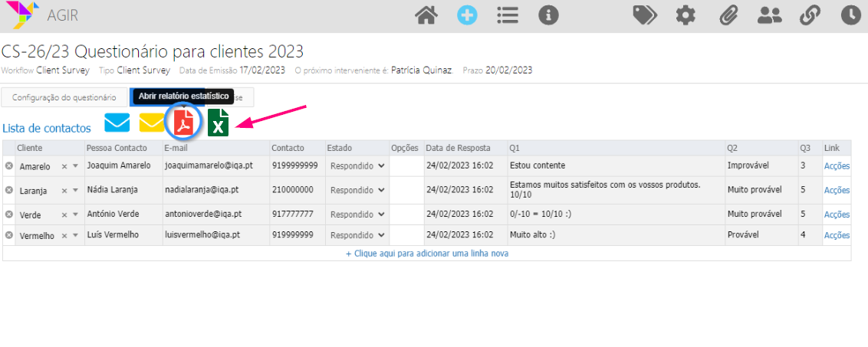Export contacts to Excel
This screenshot has width=868, height=347.
click(218, 123)
